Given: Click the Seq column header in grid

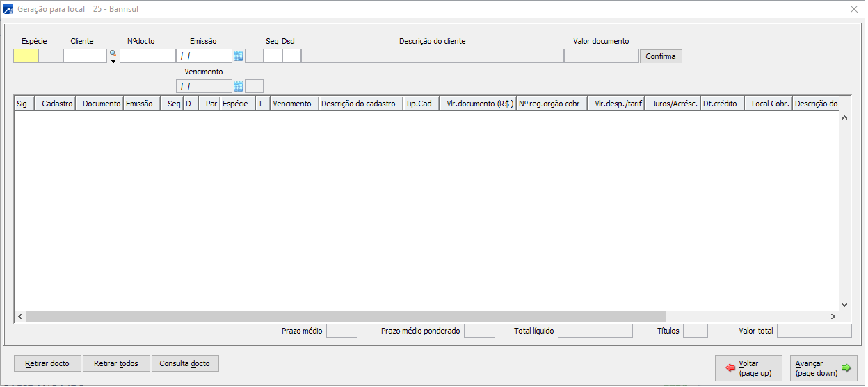Looking at the screenshot, I should pos(171,104).
